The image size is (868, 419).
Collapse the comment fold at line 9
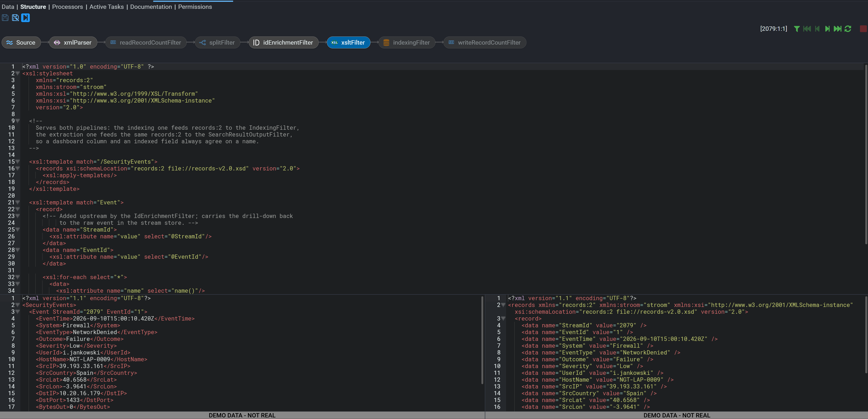(17, 121)
